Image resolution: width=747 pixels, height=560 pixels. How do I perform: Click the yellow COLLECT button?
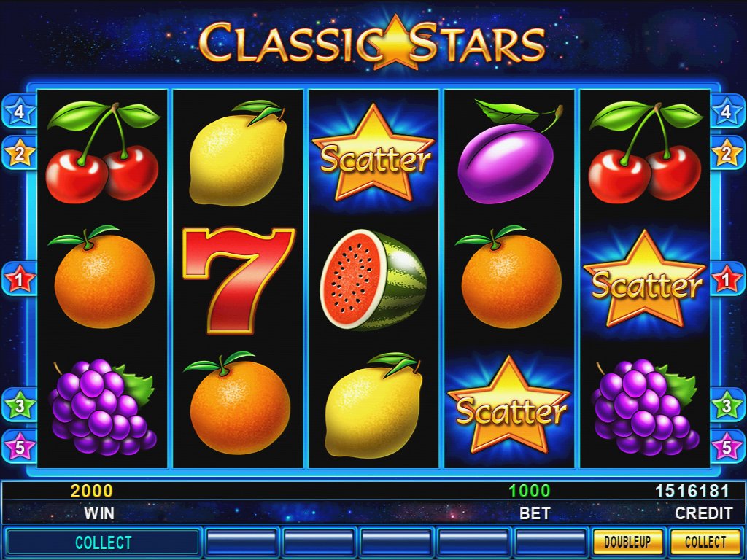(x=705, y=542)
